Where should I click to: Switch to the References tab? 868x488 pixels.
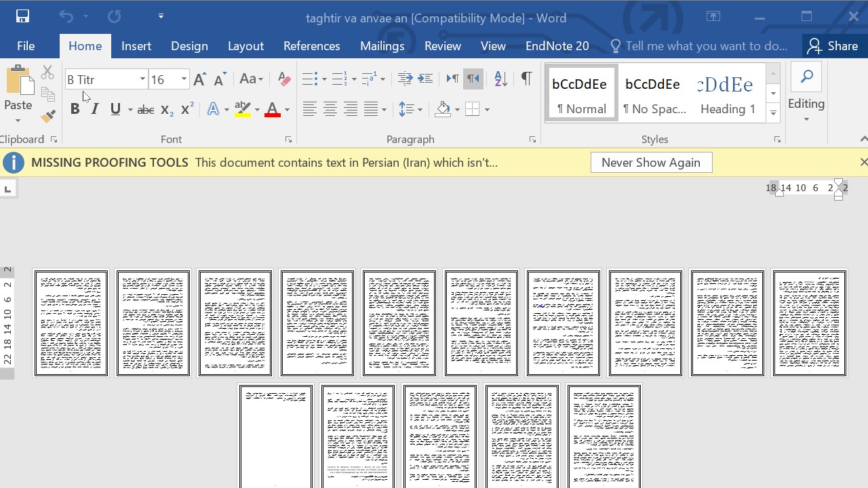[312, 46]
